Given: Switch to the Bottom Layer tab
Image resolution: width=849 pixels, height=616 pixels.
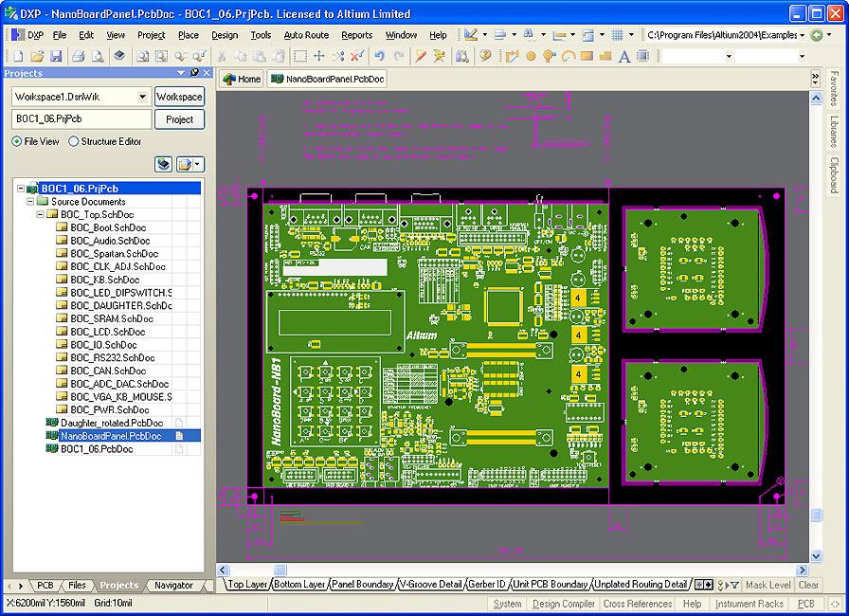Looking at the screenshot, I should (299, 585).
